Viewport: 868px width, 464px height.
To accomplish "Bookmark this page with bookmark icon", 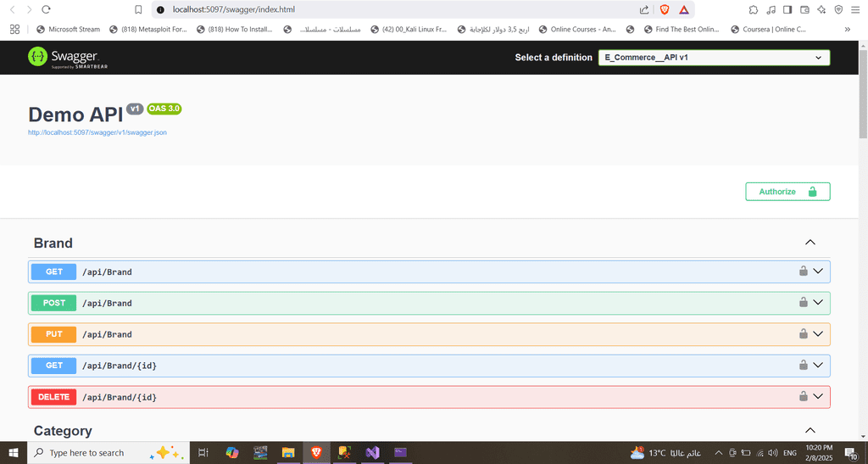I will point(138,9).
